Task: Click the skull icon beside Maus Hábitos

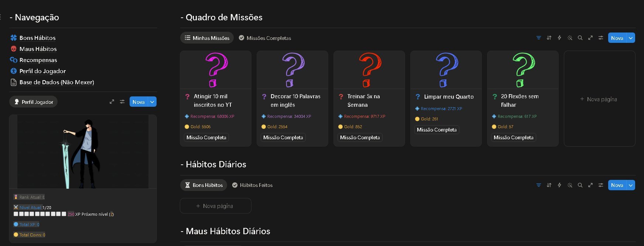Action: [14, 49]
